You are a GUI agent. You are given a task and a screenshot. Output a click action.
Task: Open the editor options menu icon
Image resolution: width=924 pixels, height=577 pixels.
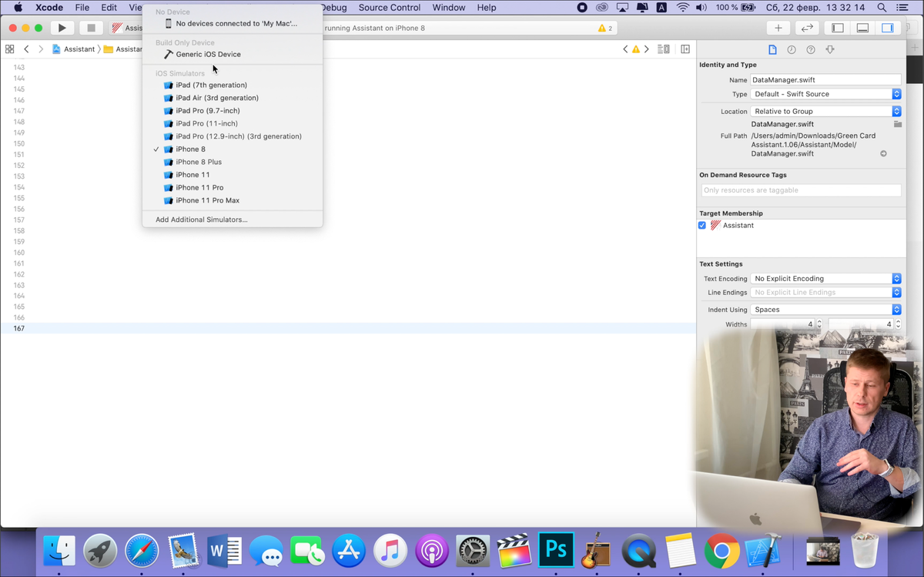tap(664, 49)
